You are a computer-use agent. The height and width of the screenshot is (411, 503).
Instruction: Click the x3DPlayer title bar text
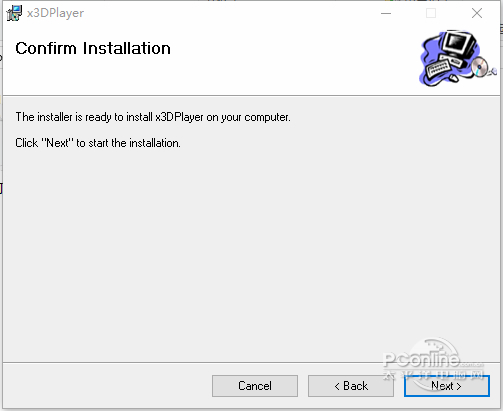pyautogui.click(x=55, y=13)
